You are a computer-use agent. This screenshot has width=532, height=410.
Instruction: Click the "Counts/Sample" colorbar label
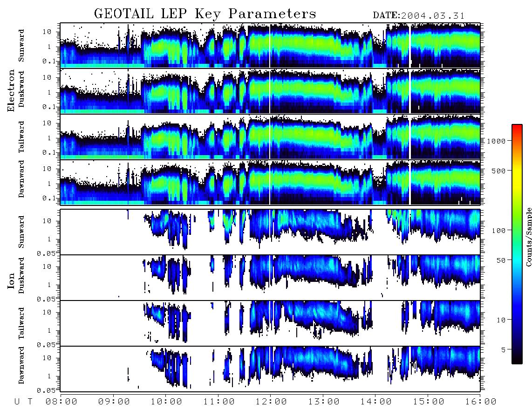pos(528,237)
